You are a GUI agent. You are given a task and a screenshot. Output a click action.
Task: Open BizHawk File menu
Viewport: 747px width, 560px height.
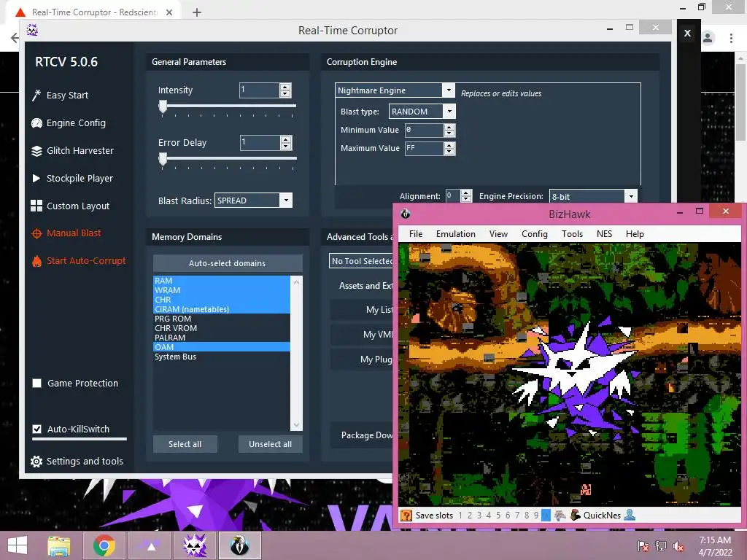click(415, 234)
